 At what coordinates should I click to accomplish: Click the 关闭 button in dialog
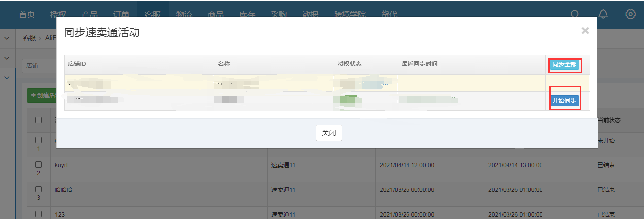(329, 133)
